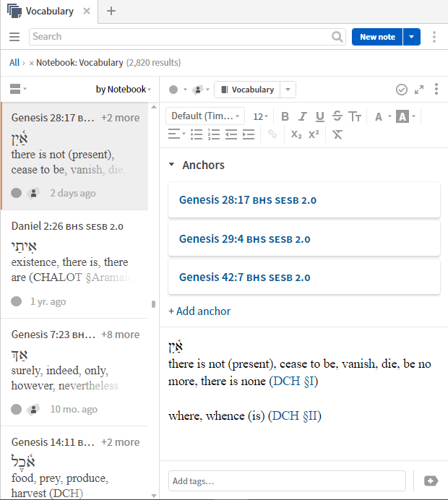Screen dimensions: 448x500
Task: Toggle italic formatting
Action: pos(302,116)
